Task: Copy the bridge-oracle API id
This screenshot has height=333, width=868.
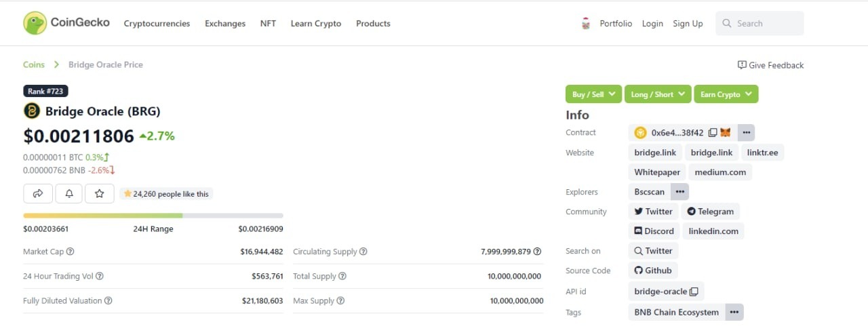Action: click(x=694, y=292)
